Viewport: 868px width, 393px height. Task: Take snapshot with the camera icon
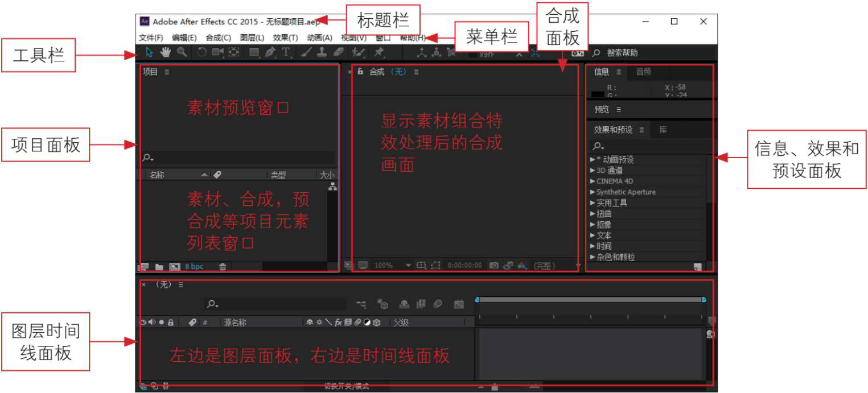click(494, 266)
